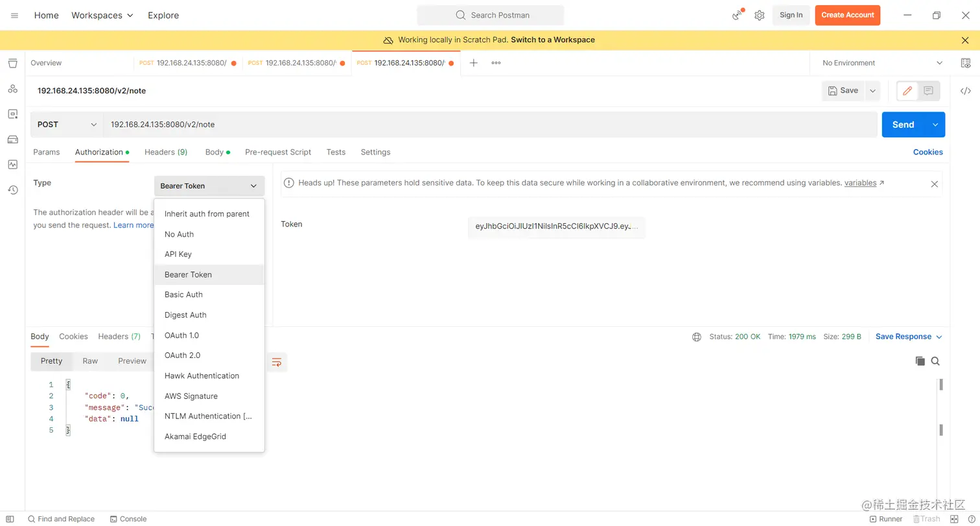This screenshot has height=526, width=980.
Task: Select Inherit auth from parent
Action: [209, 214]
